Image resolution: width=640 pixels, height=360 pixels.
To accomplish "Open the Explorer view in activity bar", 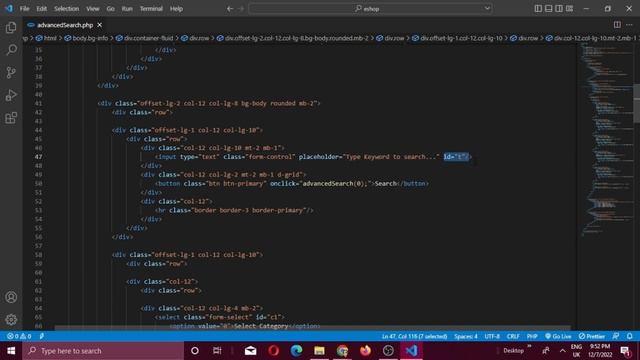I will [11, 27].
